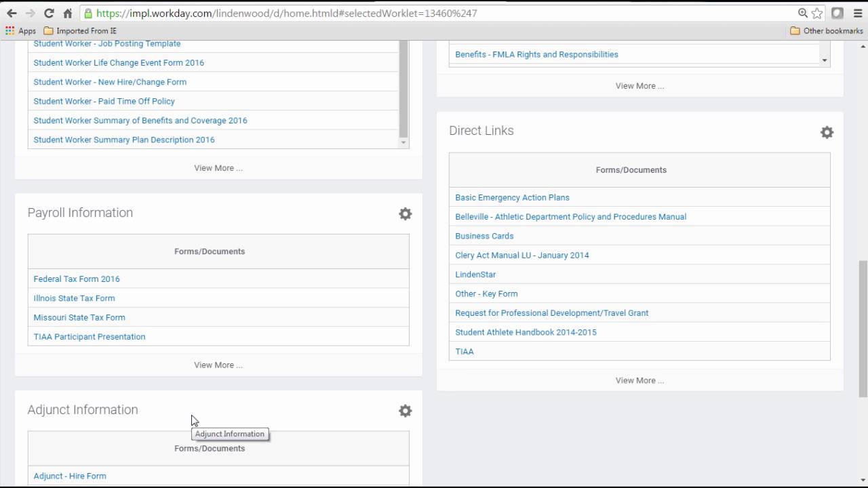
Task: Go to browser Home icon
Action: [x=68, y=13]
